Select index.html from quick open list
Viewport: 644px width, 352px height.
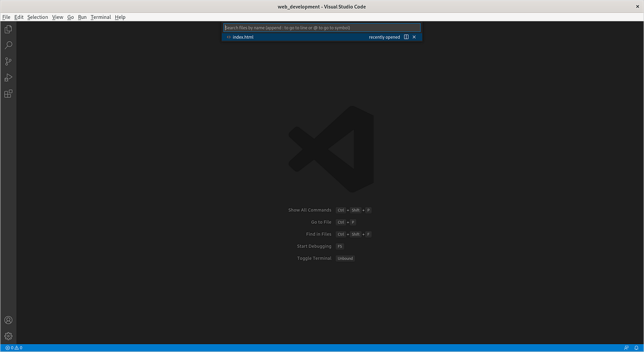[x=243, y=37]
